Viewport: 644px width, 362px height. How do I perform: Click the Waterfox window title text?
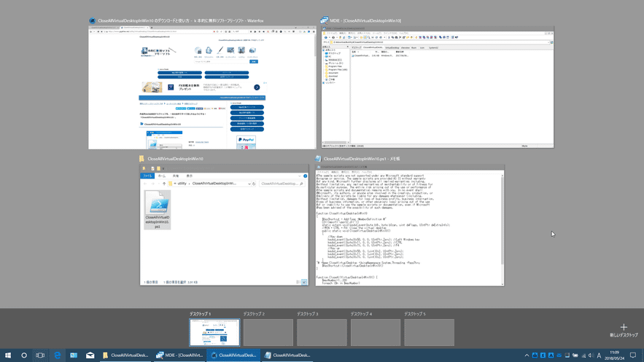tap(181, 20)
